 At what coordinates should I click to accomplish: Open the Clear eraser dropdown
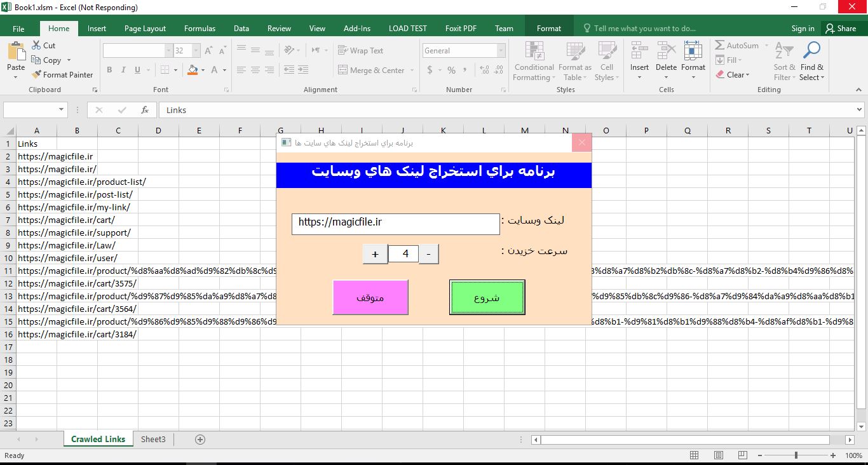[x=733, y=74]
